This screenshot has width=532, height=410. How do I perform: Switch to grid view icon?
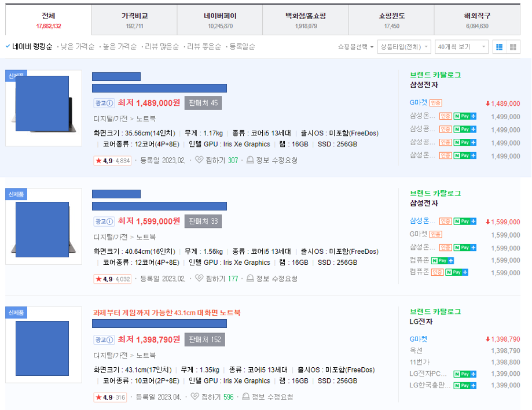point(513,47)
